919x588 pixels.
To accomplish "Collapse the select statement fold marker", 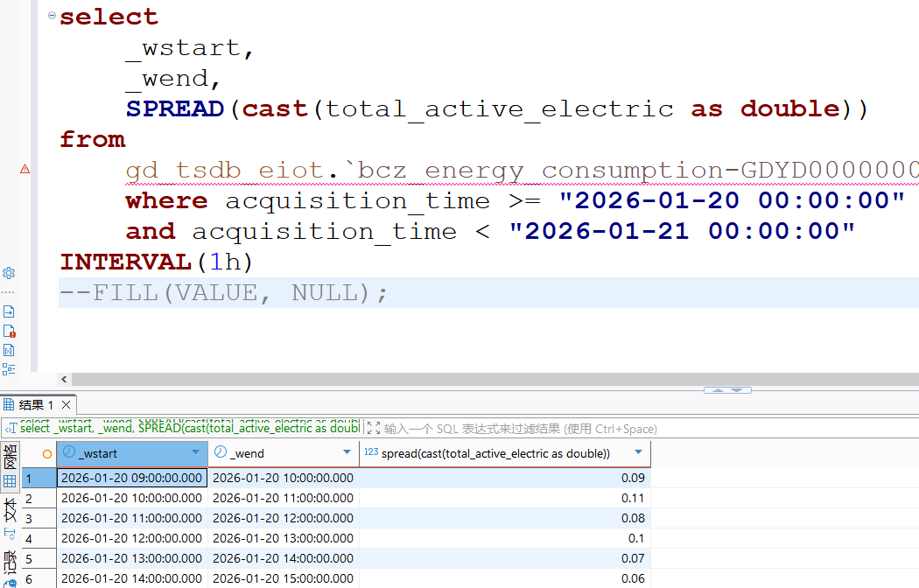I will (x=53, y=17).
